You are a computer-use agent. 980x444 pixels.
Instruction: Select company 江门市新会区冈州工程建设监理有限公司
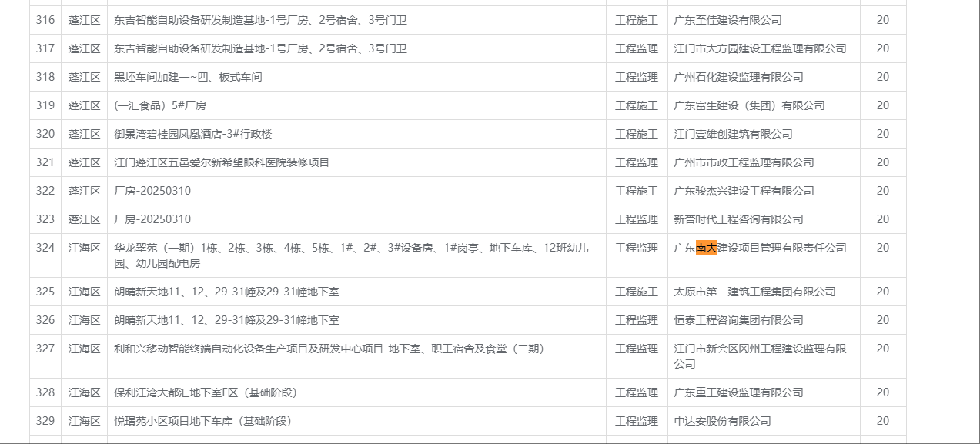tap(760, 356)
